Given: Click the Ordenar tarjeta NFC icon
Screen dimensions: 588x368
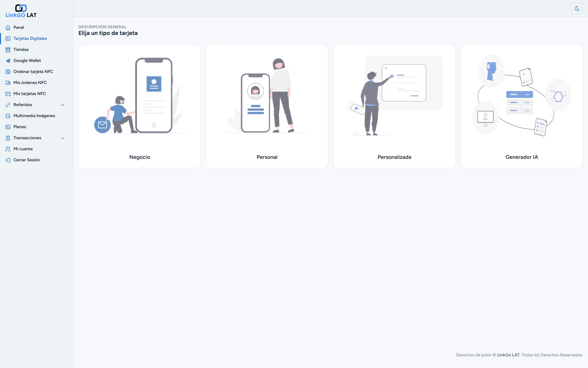Looking at the screenshot, I should click(8, 72).
